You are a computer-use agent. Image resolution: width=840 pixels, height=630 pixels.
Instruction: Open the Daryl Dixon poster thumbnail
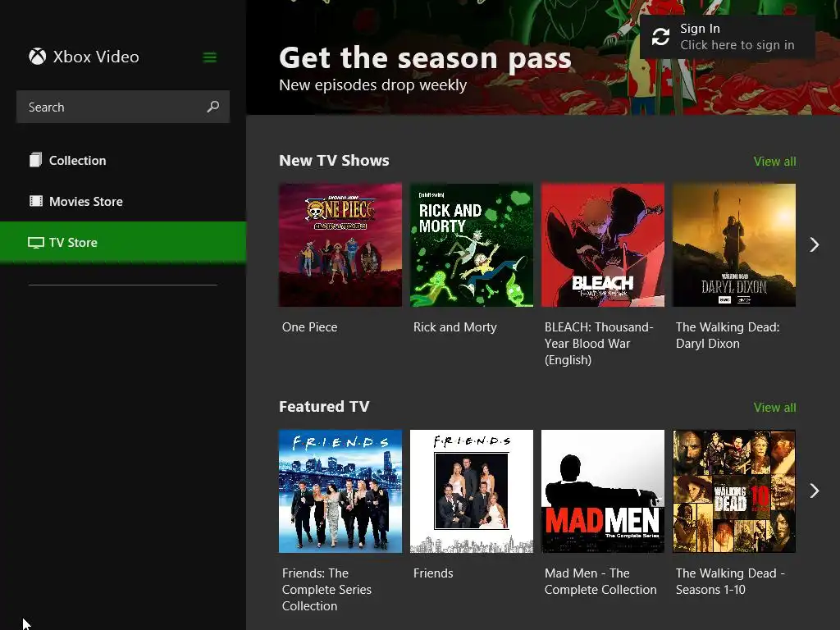pyautogui.click(x=734, y=244)
